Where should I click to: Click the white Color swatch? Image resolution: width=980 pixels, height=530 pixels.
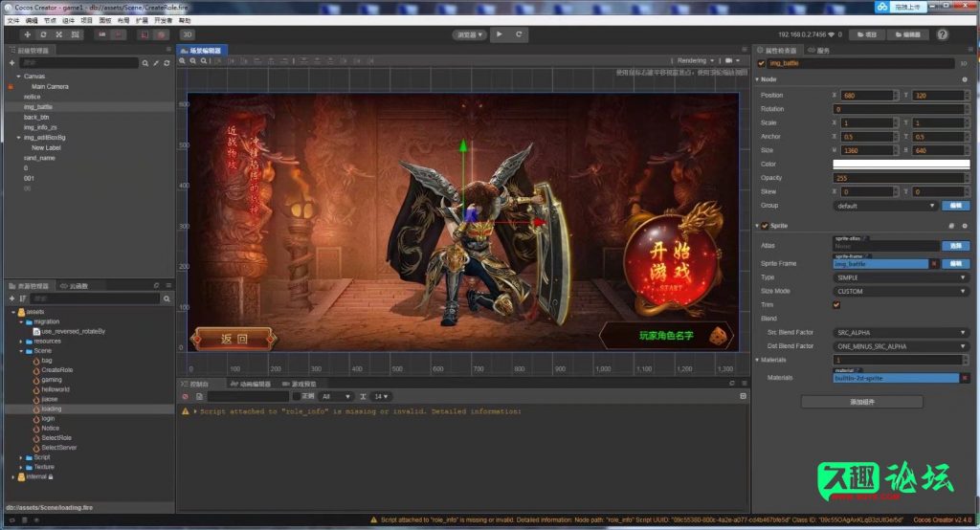click(x=902, y=164)
